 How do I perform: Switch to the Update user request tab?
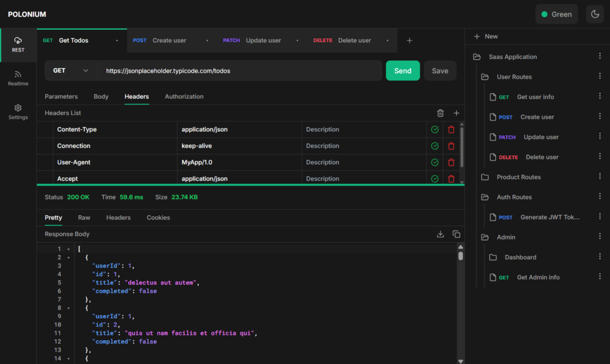click(262, 40)
